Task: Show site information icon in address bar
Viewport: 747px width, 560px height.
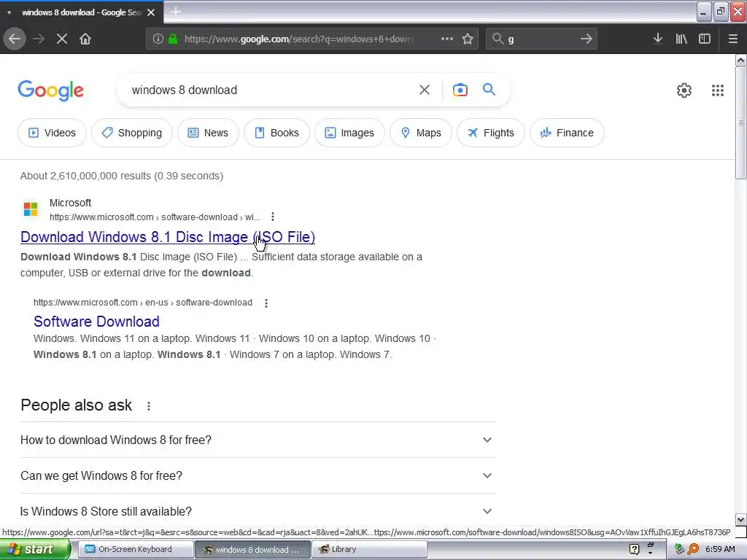Action: pyautogui.click(x=158, y=39)
